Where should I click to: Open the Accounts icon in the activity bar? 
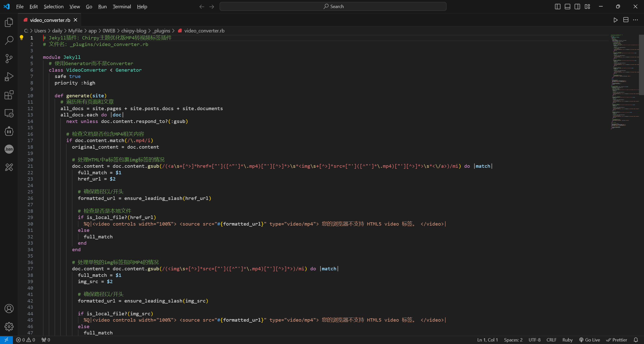pyautogui.click(x=9, y=309)
